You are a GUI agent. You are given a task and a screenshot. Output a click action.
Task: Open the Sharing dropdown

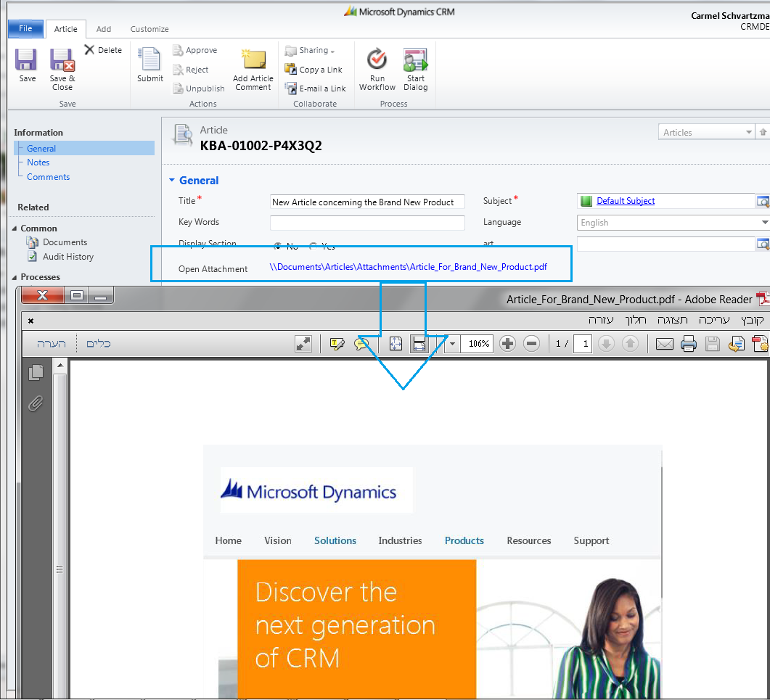(x=311, y=51)
